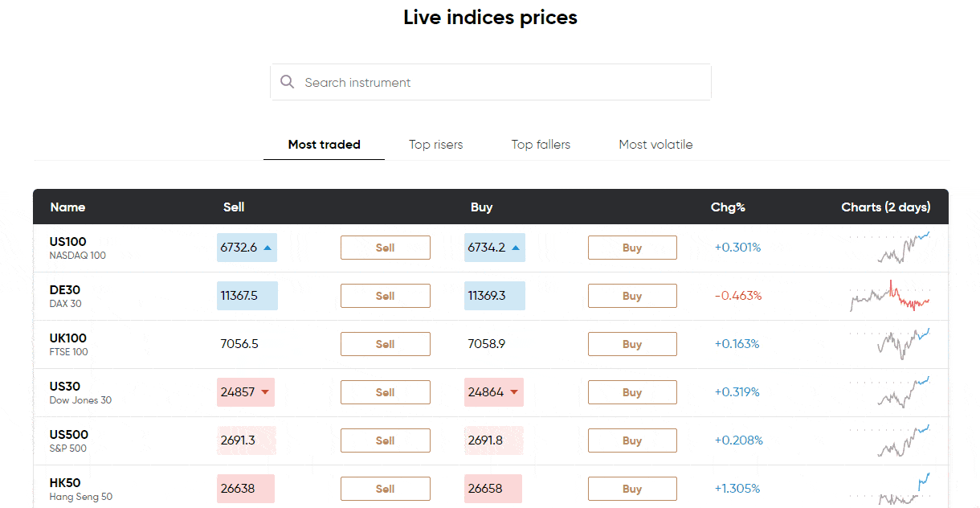Open the UK100 FTSE 100 instrument
980x508 pixels.
click(68, 344)
